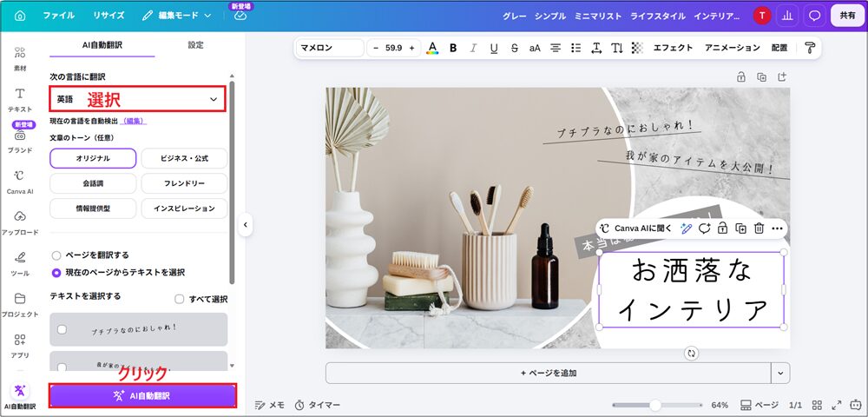868x417 pixels.
Task: Click the cloud save status icon
Action: pyautogui.click(x=240, y=16)
